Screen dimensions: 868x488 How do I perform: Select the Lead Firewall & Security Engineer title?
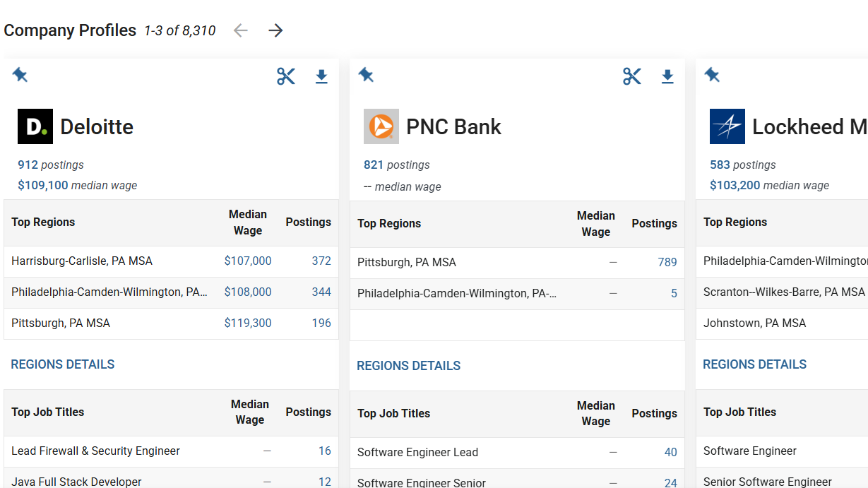tap(95, 451)
